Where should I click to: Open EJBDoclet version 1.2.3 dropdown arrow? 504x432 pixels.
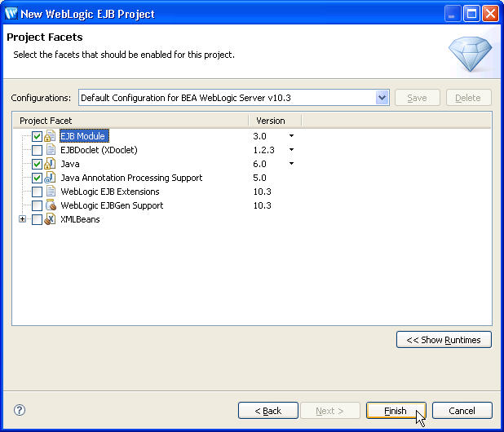(291, 150)
